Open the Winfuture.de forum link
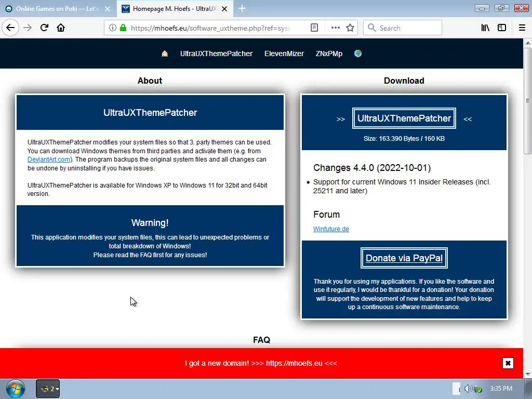 331,229
